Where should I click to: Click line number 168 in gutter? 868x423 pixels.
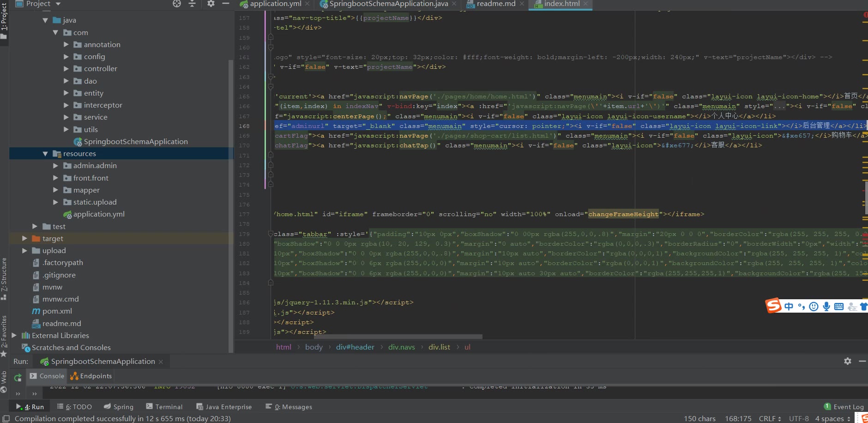pos(244,126)
